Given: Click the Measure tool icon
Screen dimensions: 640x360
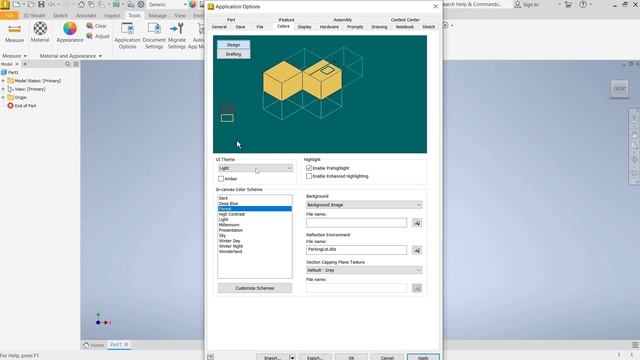Looking at the screenshot, I should coord(14,29).
